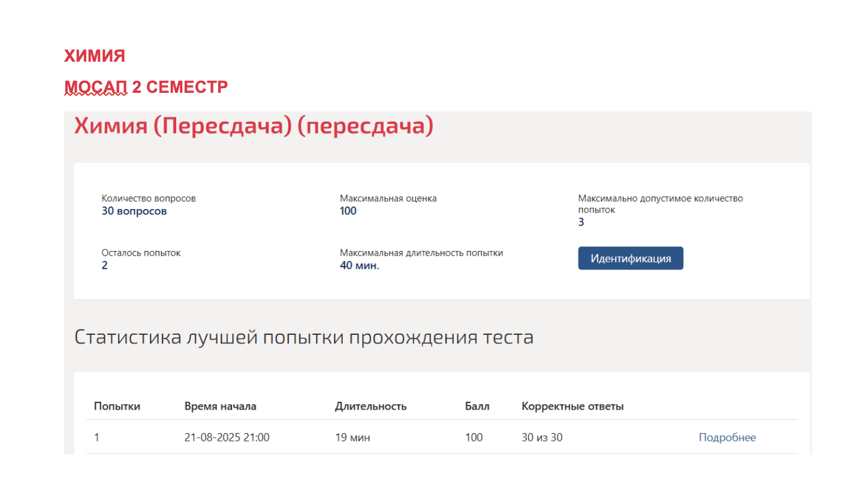Click the 'Корректные ответы' column header
Image resolution: width=868 pixels, height=478 pixels.
click(x=572, y=406)
